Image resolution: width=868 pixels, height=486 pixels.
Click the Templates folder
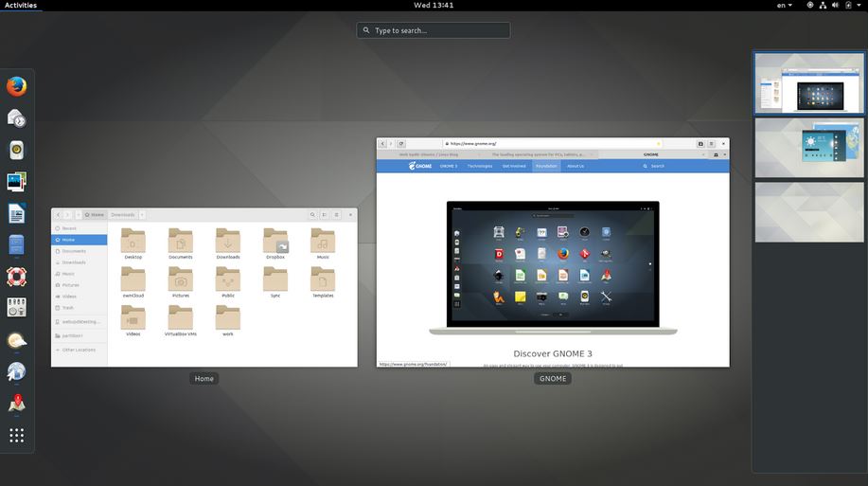pos(323,281)
